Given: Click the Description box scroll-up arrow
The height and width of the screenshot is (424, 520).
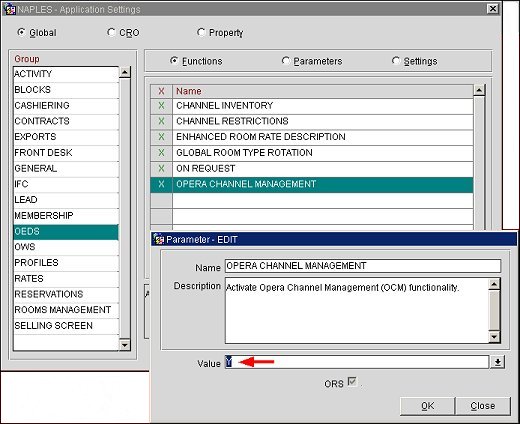Looking at the screenshot, I should pos(494,284).
